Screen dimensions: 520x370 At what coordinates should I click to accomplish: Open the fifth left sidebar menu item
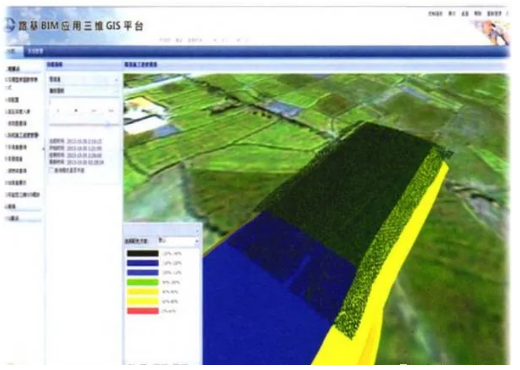pos(17,123)
